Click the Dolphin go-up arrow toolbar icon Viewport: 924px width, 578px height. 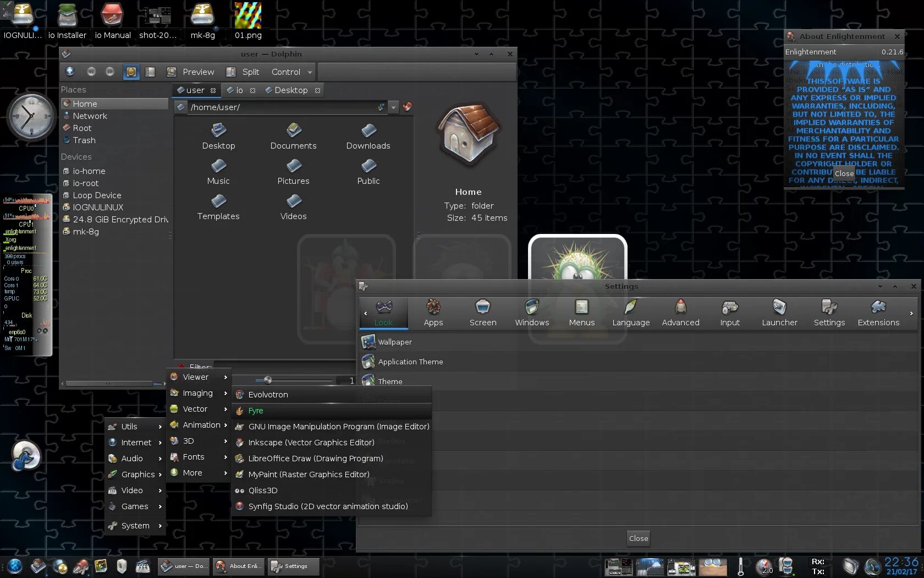[x=70, y=72]
